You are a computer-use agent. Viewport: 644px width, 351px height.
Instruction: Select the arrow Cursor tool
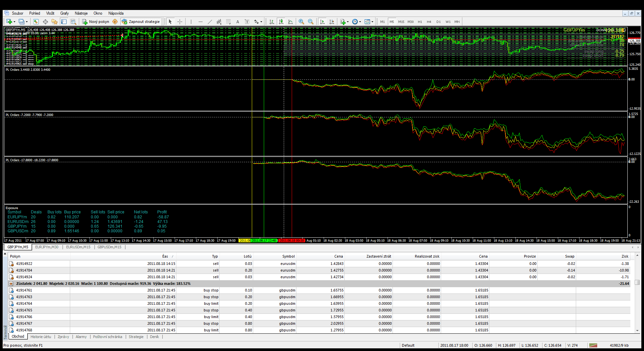[170, 22]
